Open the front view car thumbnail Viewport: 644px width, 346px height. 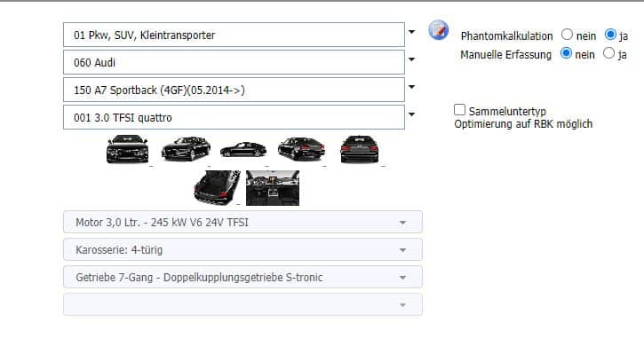[x=127, y=148]
